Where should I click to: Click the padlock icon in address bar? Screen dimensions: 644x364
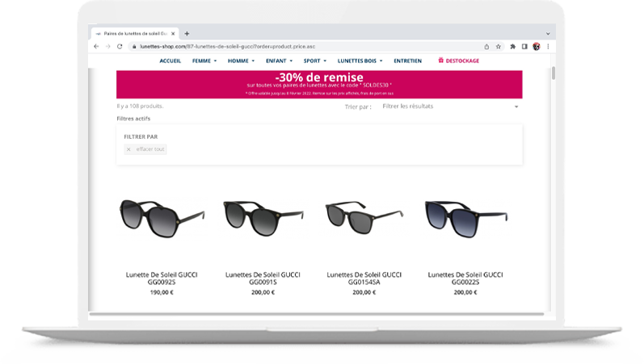(x=134, y=46)
